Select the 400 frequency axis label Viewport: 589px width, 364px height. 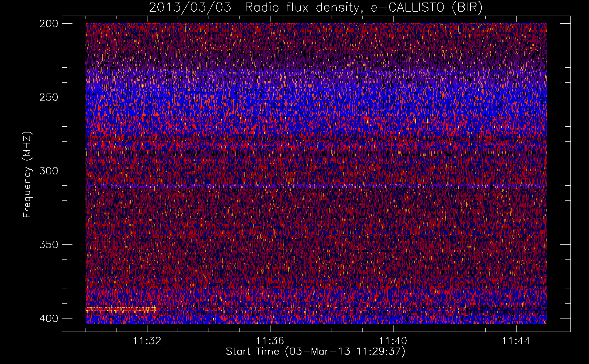[x=48, y=318]
